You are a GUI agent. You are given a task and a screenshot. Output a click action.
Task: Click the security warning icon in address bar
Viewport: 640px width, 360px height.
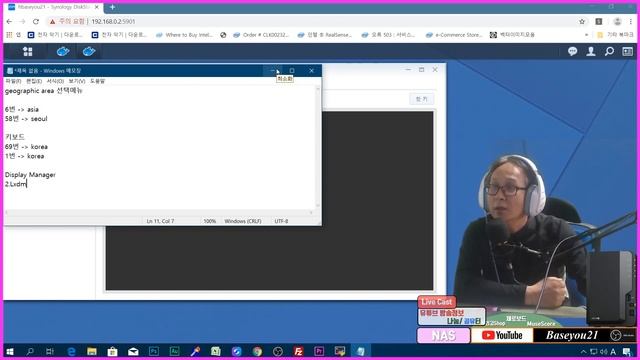52,22
